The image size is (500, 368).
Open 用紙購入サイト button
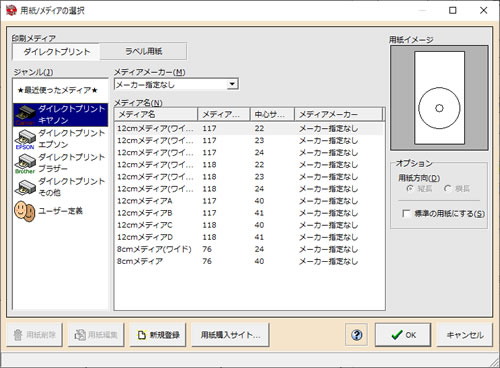[x=230, y=335]
